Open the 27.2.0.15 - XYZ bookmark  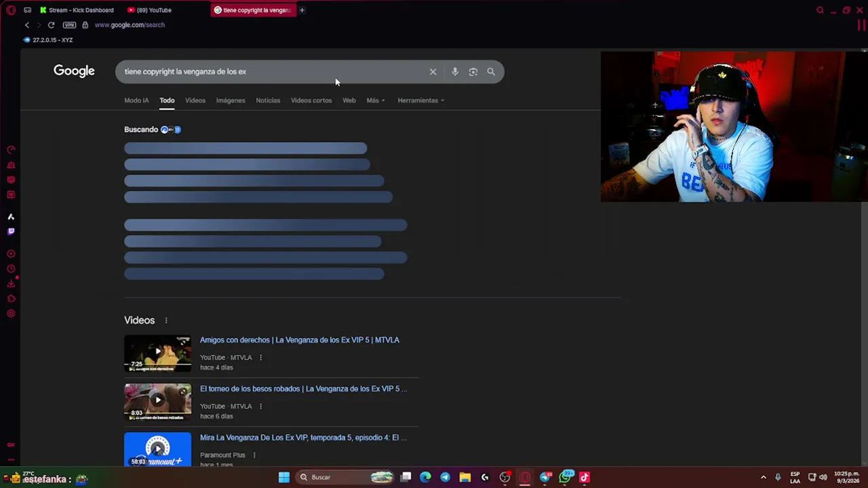(x=48, y=40)
